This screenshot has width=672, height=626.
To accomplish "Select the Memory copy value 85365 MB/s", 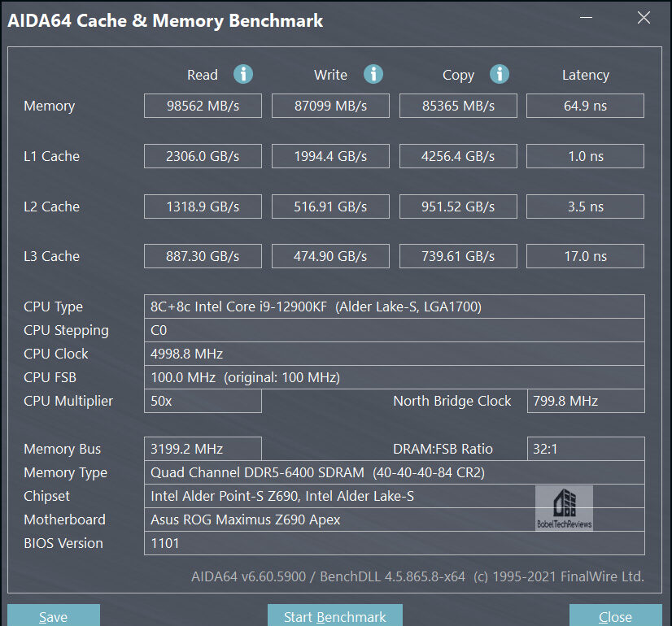I will click(458, 106).
